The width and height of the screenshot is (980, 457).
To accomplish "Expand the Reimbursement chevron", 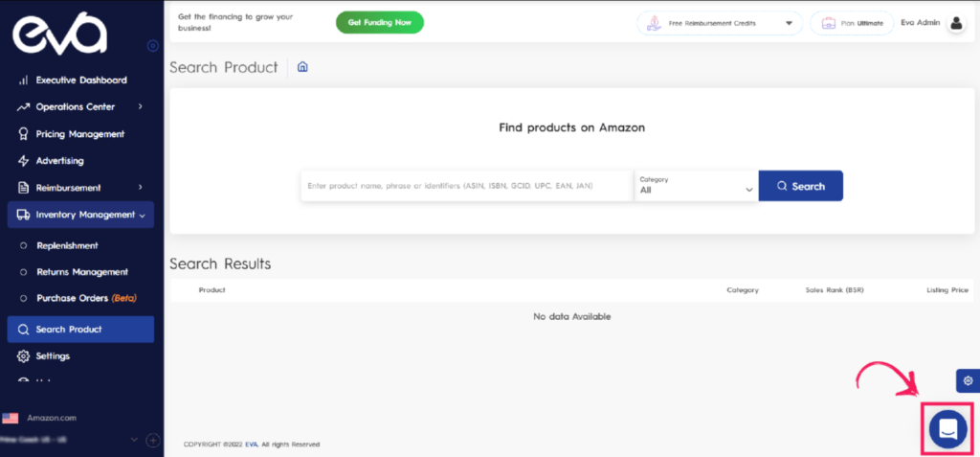I will [140, 187].
